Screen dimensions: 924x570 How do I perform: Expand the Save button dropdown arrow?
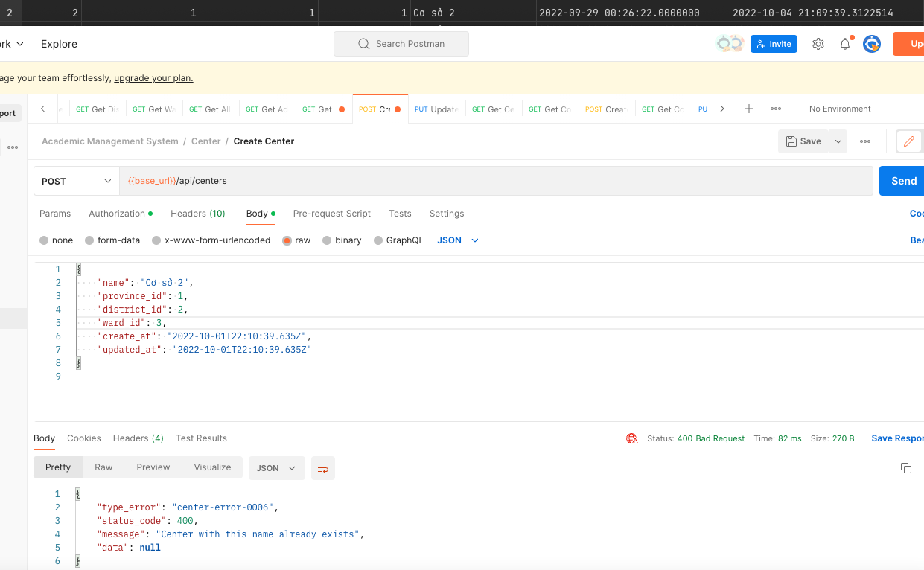coord(838,141)
